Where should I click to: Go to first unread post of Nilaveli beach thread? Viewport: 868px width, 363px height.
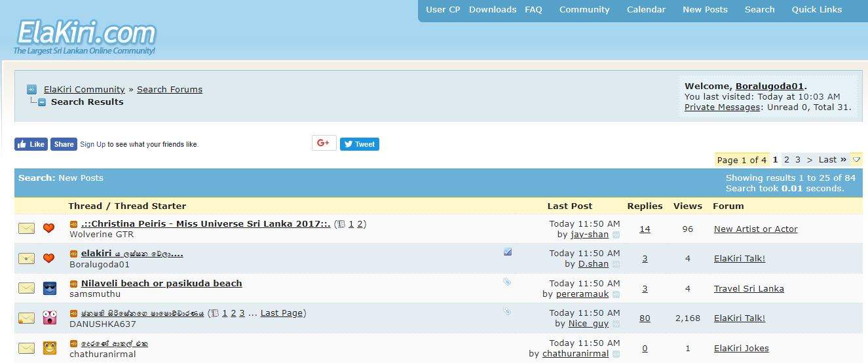point(74,284)
